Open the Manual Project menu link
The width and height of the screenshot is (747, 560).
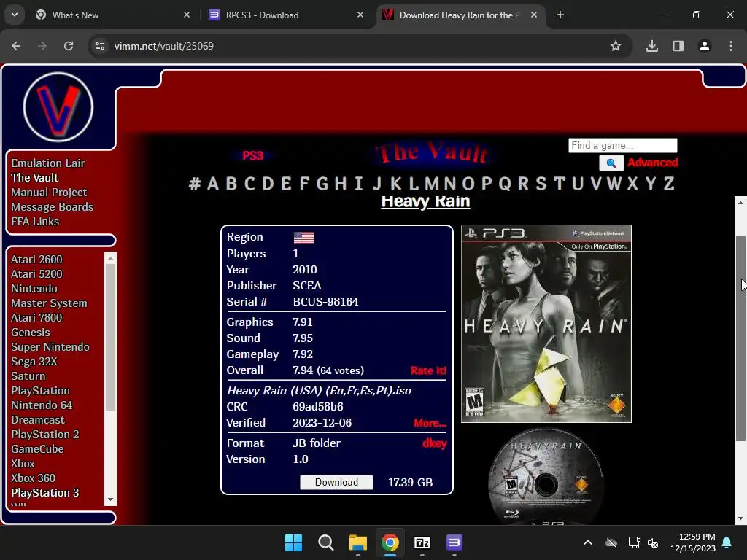point(49,192)
